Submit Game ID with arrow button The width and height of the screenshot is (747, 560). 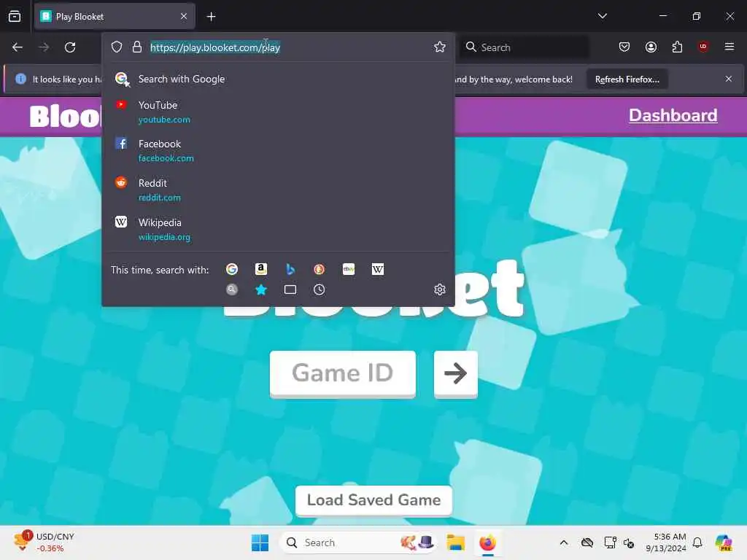[456, 373]
